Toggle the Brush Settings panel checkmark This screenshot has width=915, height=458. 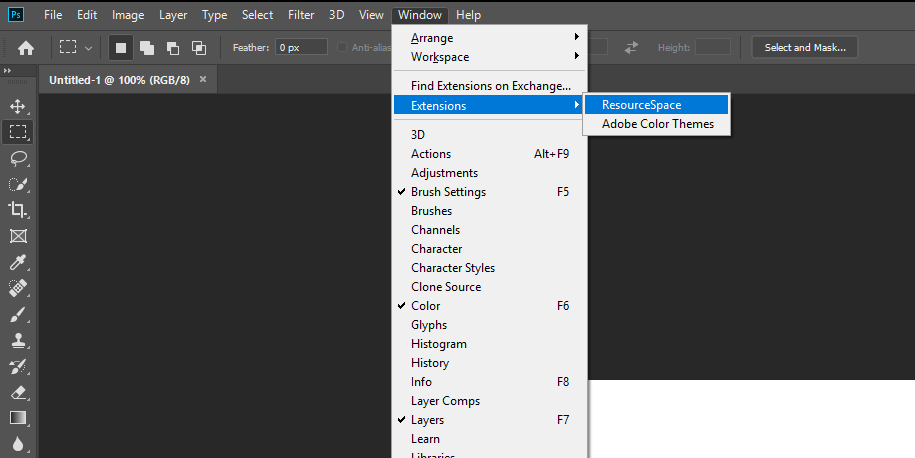tap(448, 192)
